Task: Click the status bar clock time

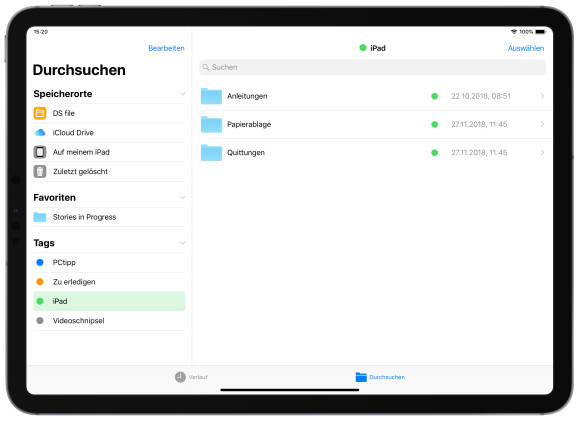Action: (x=41, y=32)
